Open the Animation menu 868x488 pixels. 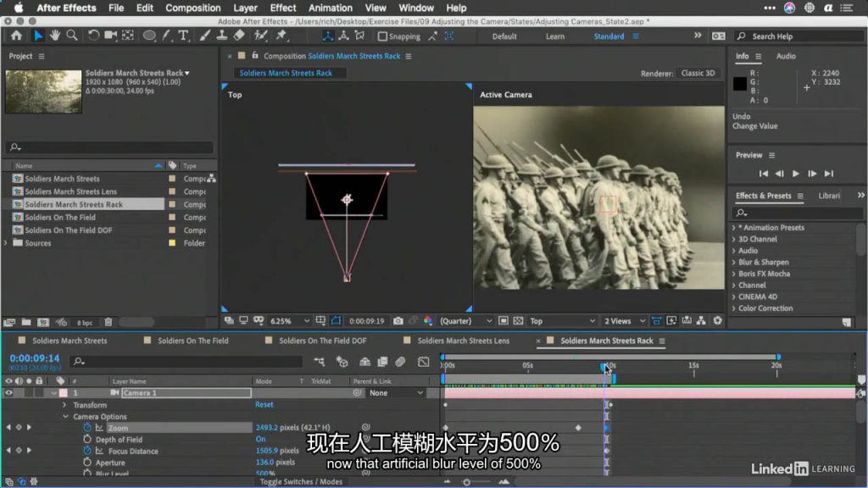[x=330, y=8]
